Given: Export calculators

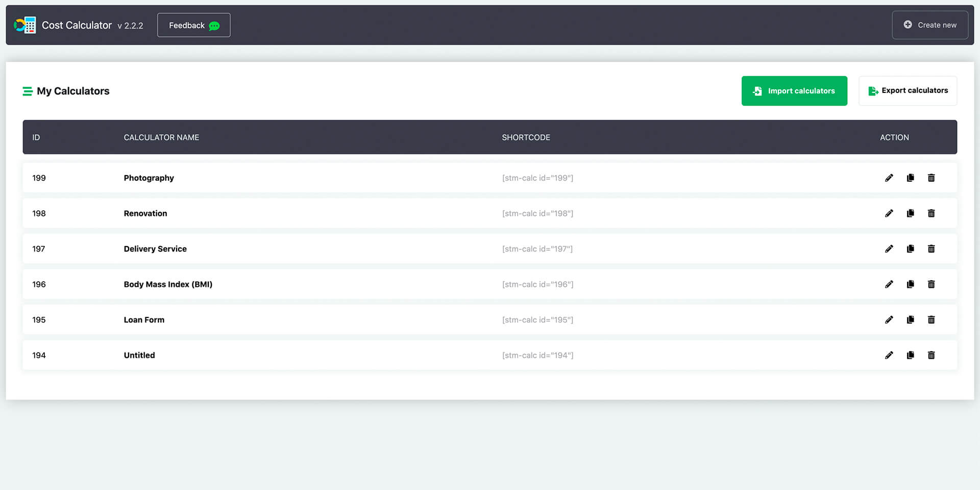Looking at the screenshot, I should pos(908,90).
